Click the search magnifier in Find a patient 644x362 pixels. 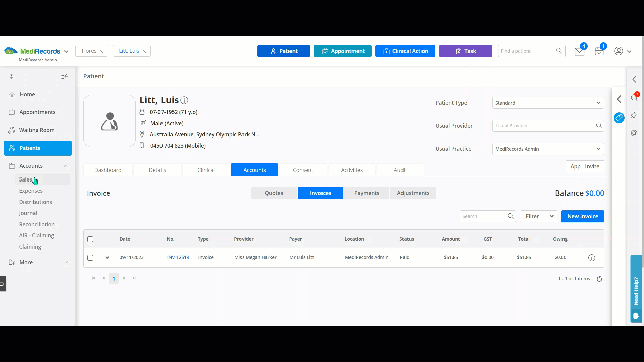click(x=559, y=51)
